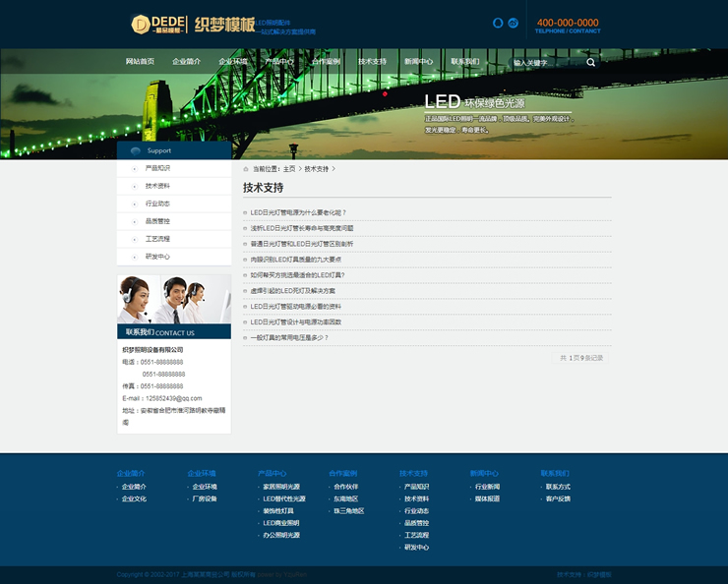Open 研发中心 in the left sidebar
This screenshot has height=584, width=728.
point(157,257)
